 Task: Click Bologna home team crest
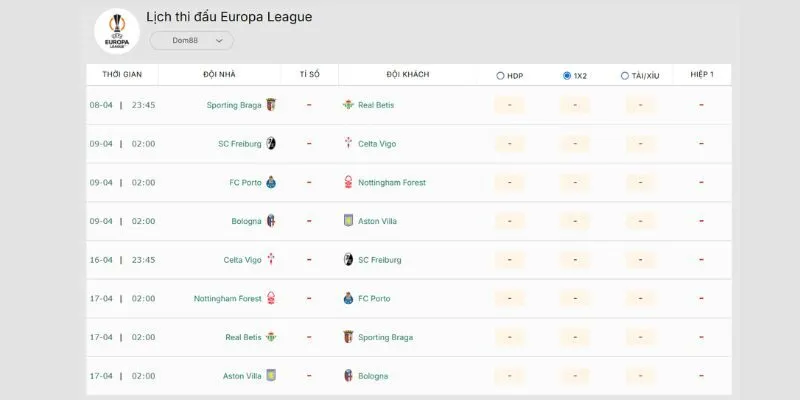coord(270,221)
